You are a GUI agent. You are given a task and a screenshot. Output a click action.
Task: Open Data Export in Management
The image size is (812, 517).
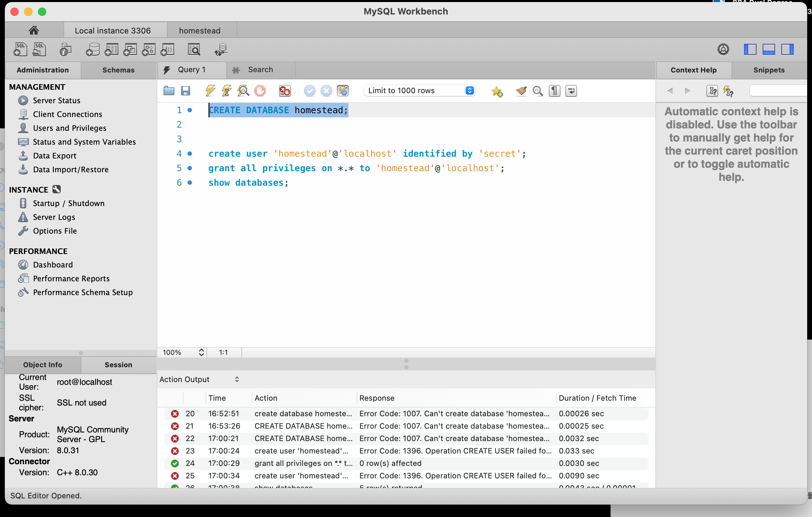(55, 156)
